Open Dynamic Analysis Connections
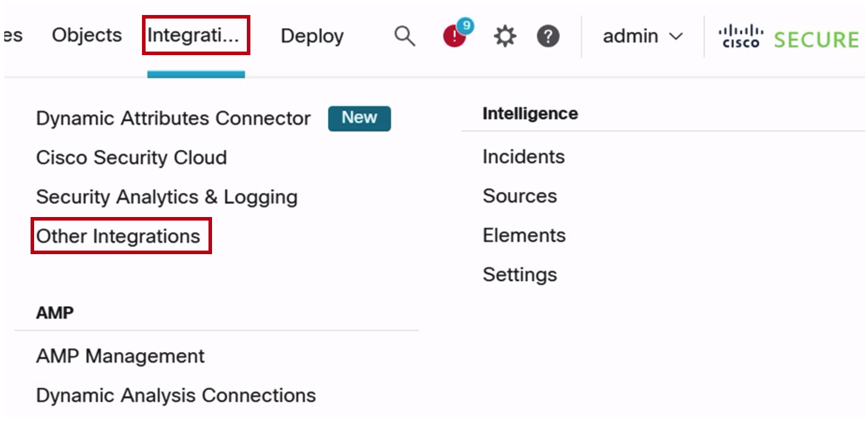 tap(176, 396)
